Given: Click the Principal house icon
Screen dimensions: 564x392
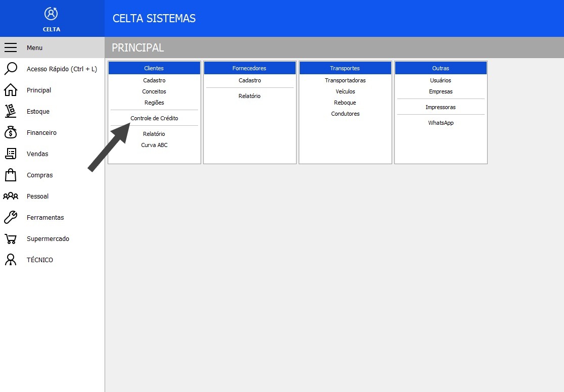Looking at the screenshot, I should tap(11, 90).
